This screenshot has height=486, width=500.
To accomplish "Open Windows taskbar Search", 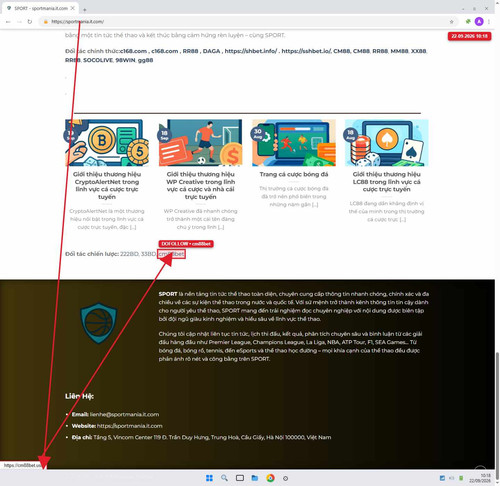I will [x=224, y=478].
